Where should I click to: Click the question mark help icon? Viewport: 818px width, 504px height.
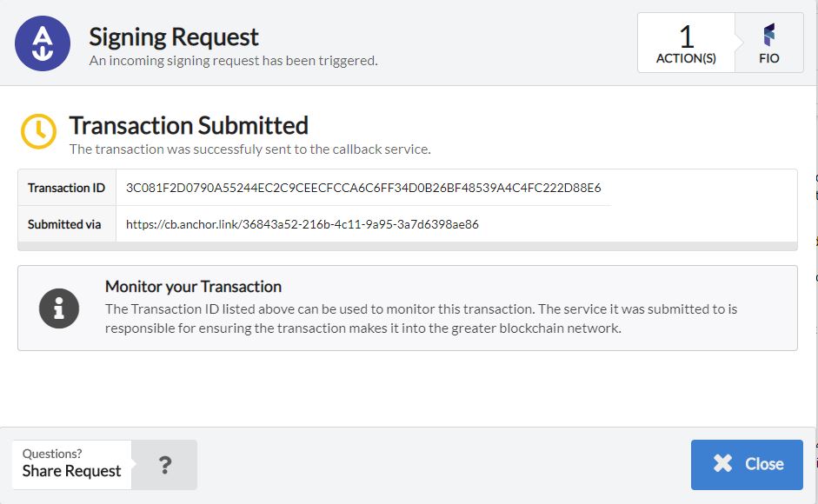pyautogui.click(x=164, y=465)
